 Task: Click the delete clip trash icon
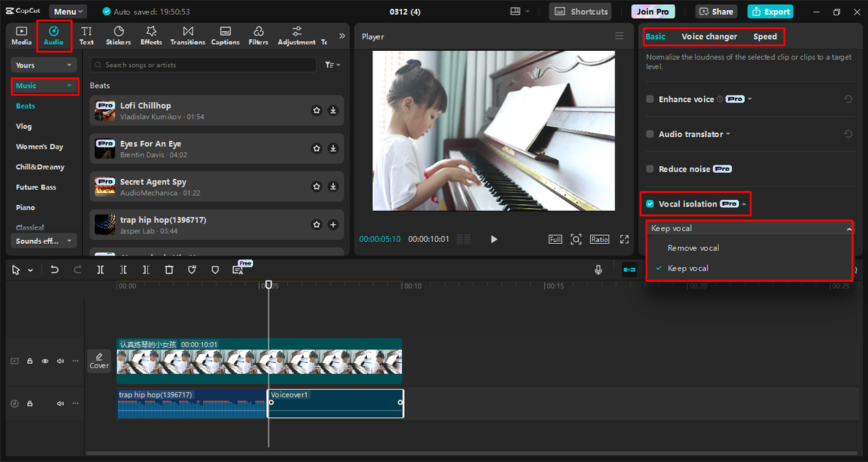click(x=169, y=270)
